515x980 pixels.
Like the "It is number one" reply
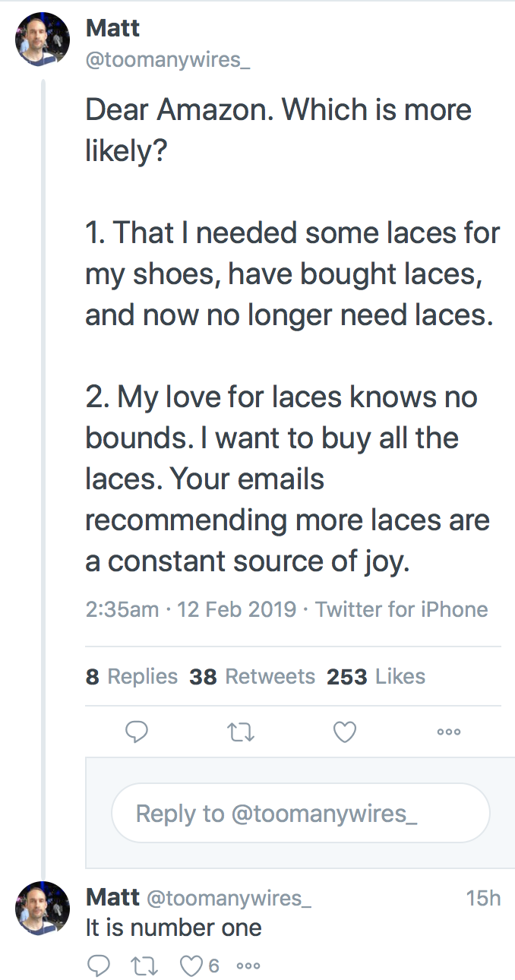190,966
